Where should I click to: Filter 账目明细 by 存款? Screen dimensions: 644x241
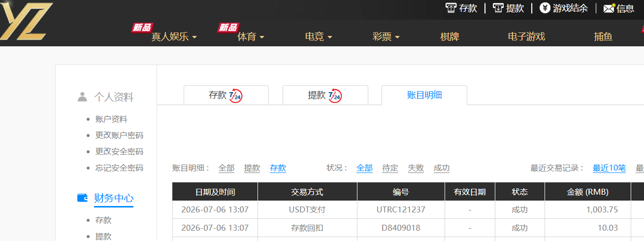coord(278,168)
